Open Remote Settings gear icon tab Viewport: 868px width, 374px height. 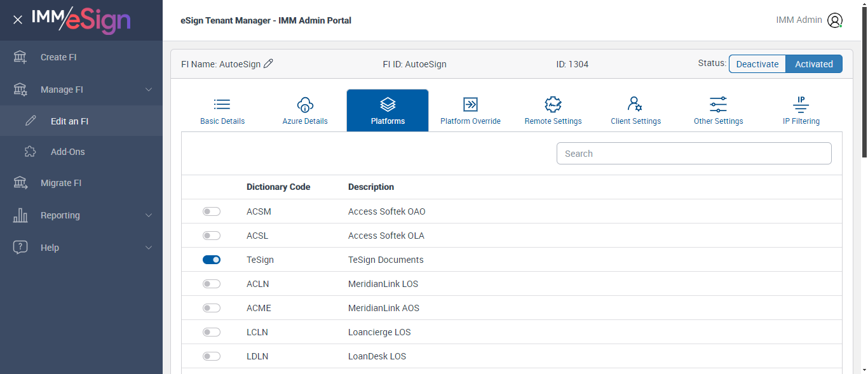pos(553,105)
